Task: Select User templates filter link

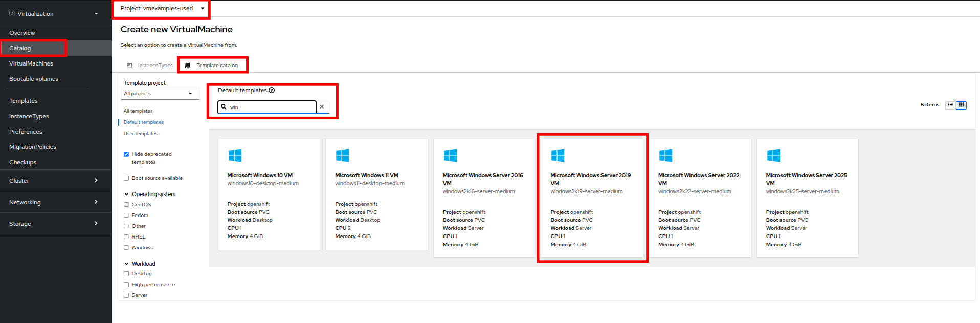Action: coord(141,134)
